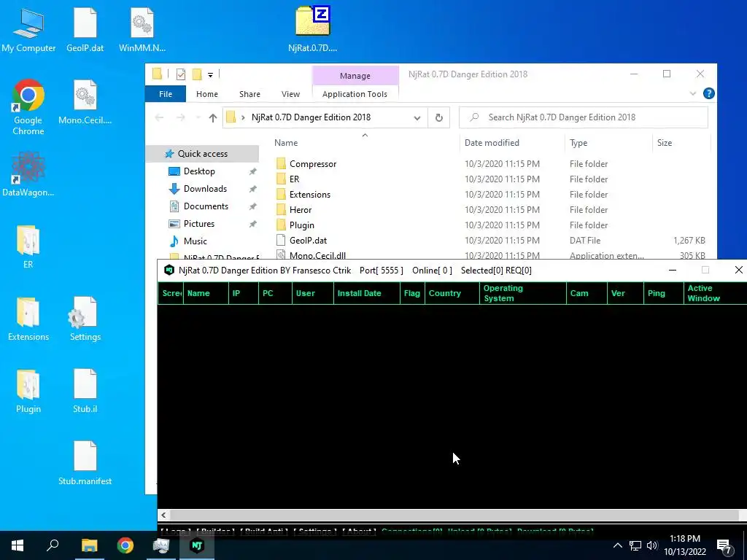
Task: Click the Search NjRat folder field
Action: [x=584, y=117]
